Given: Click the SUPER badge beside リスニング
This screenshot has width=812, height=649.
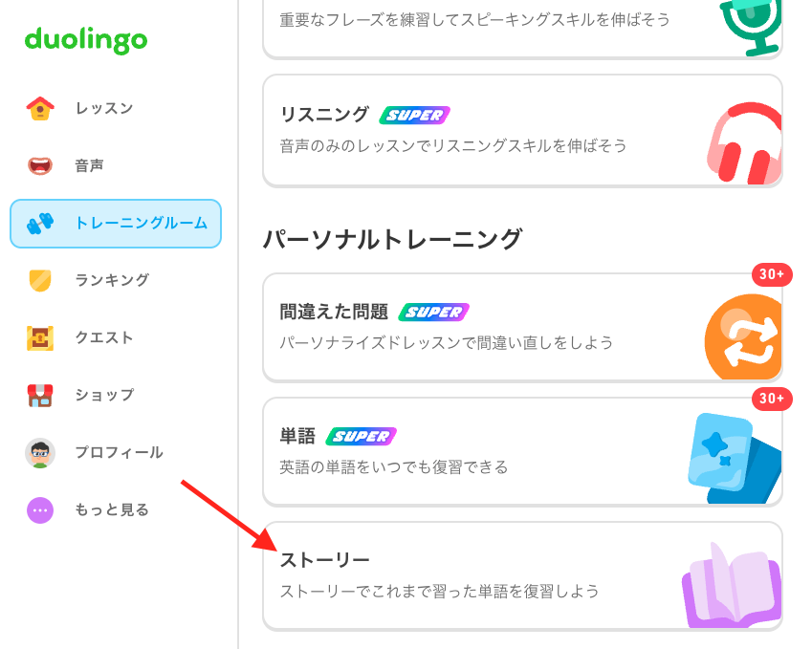Looking at the screenshot, I should coord(415,115).
